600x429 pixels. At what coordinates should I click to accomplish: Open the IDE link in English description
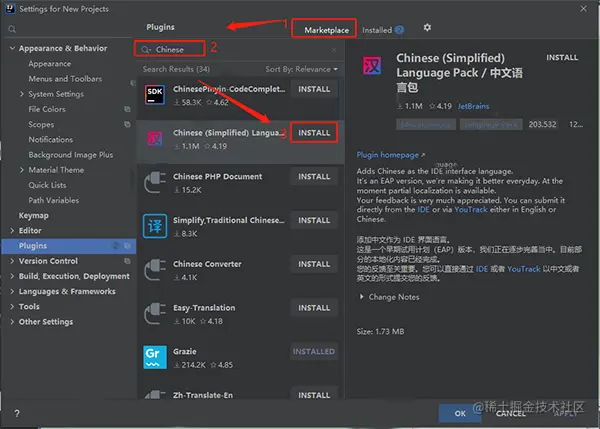(x=423, y=210)
